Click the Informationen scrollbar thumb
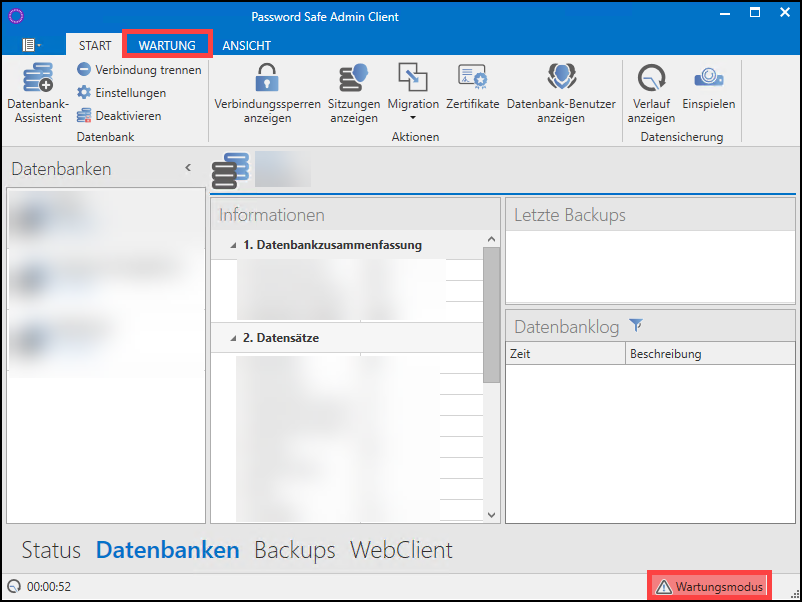The height and width of the screenshot is (602, 802). (492, 315)
